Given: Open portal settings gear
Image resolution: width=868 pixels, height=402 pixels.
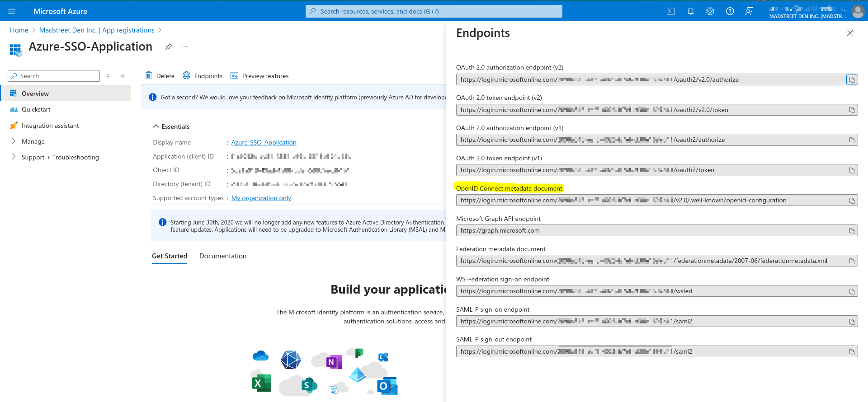Looking at the screenshot, I should pyautogui.click(x=710, y=11).
